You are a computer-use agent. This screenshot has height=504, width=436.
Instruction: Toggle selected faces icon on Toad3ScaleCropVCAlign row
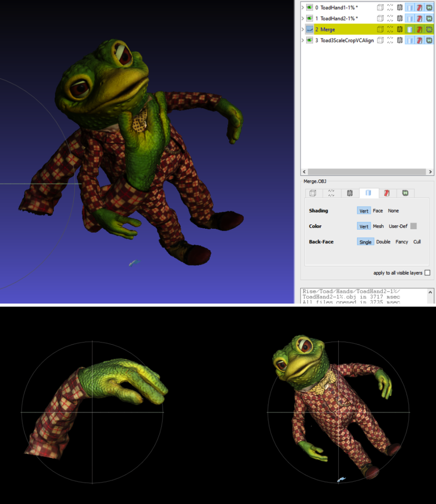pyautogui.click(x=419, y=40)
